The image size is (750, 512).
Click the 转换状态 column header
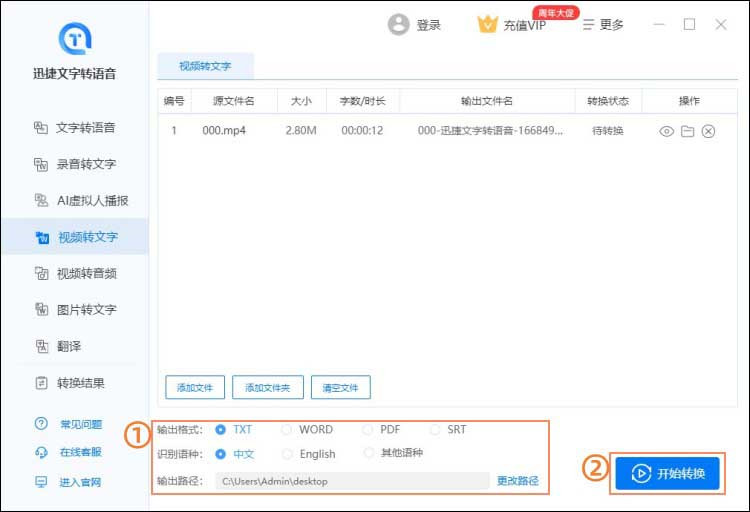coord(608,101)
